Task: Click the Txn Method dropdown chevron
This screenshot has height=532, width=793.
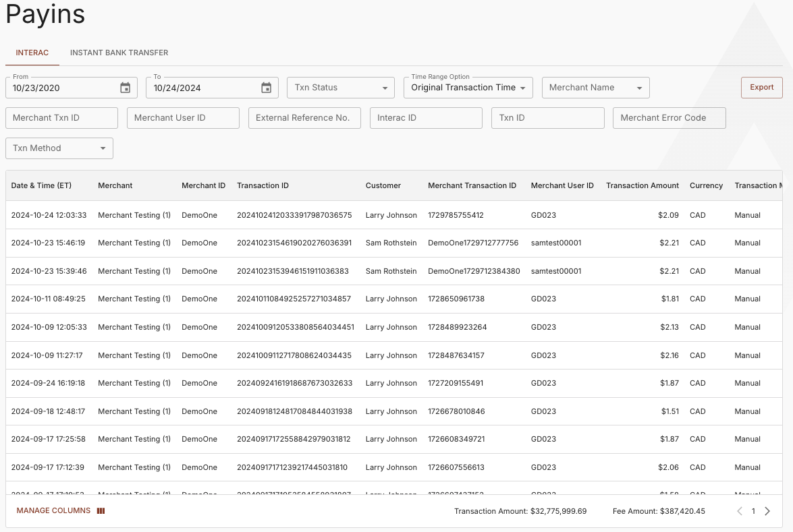Action: (103, 148)
